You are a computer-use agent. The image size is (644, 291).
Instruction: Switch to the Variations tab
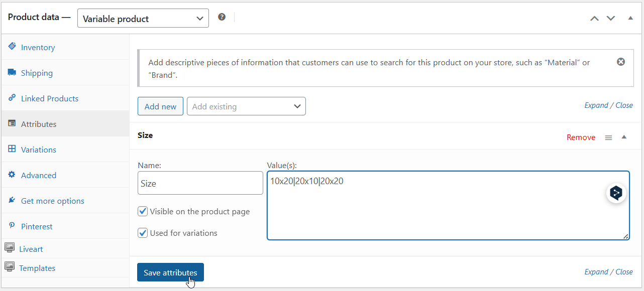click(38, 150)
